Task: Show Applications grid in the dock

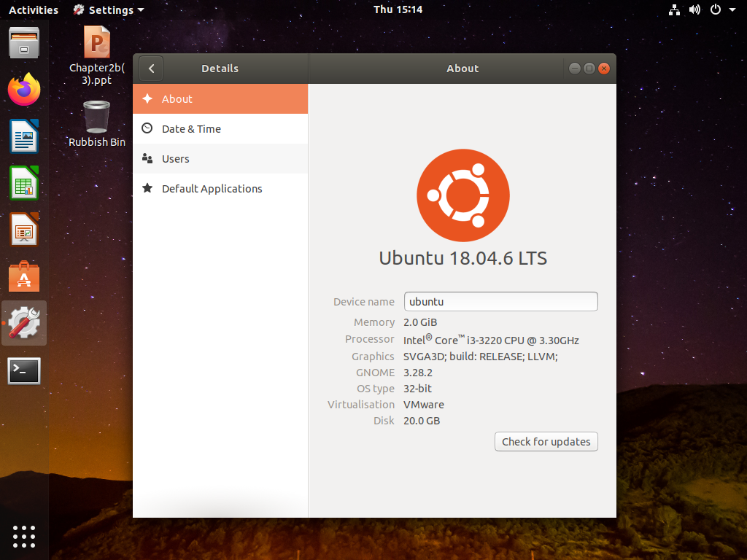Action: 24,537
